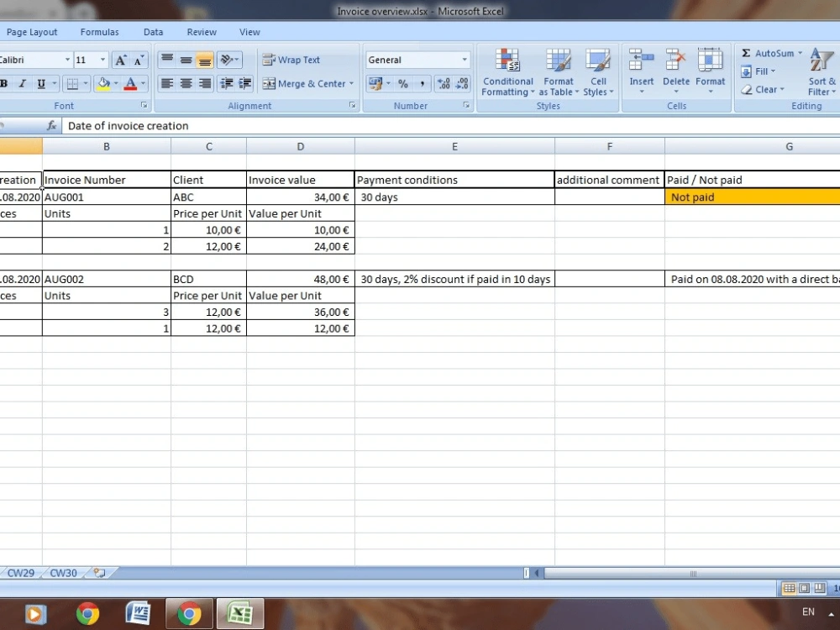Toggle bold formatting

pyautogui.click(x=4, y=83)
